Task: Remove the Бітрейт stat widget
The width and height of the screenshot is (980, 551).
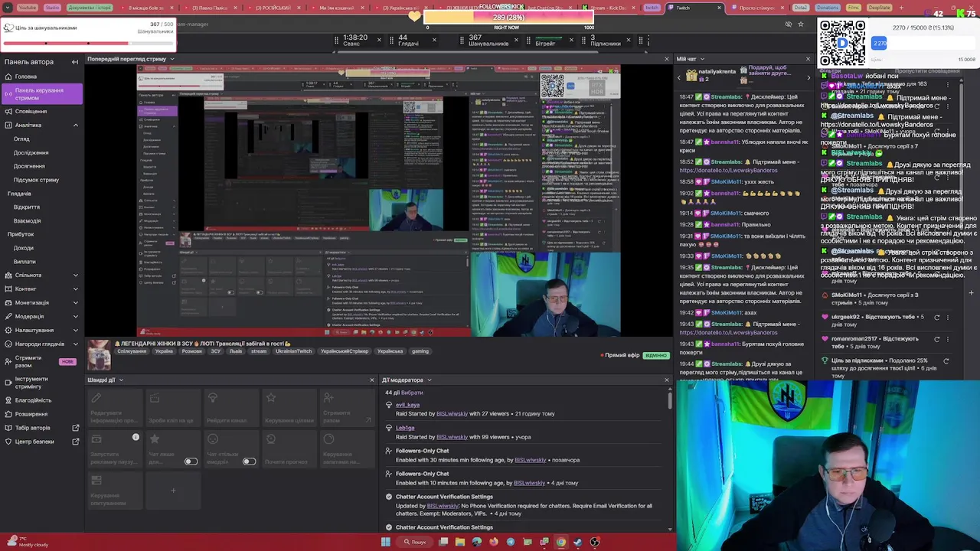Action: point(571,40)
